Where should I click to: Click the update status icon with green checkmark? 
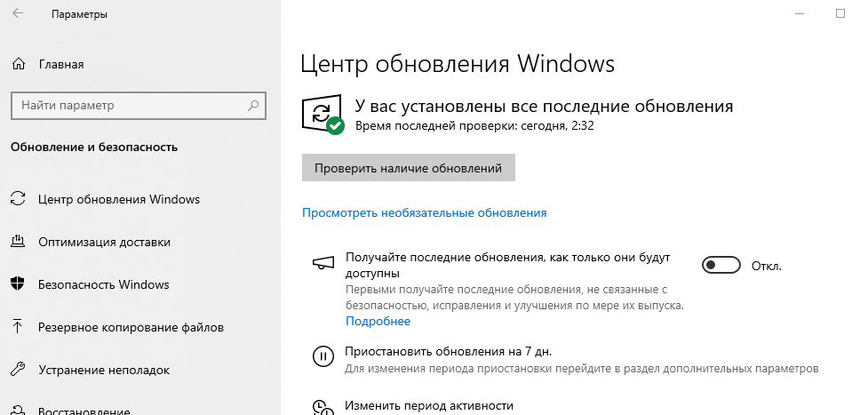pyautogui.click(x=323, y=115)
